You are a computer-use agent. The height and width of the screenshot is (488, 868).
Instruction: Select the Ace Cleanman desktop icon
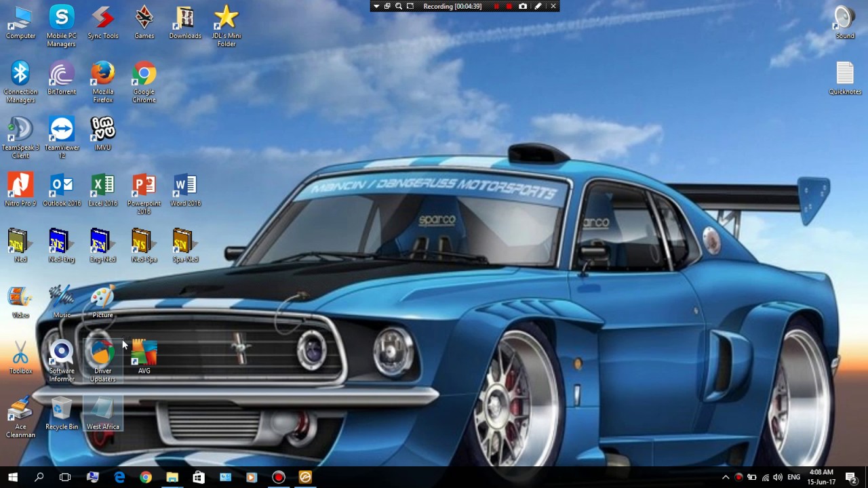20,417
